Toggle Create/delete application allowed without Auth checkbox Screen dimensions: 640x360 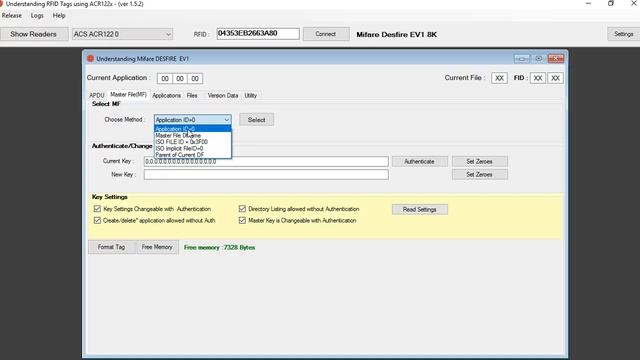(x=97, y=220)
